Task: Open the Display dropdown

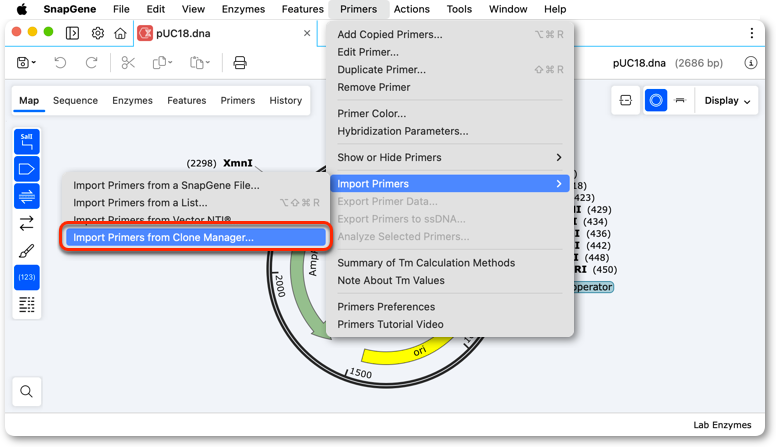Action: tap(727, 100)
